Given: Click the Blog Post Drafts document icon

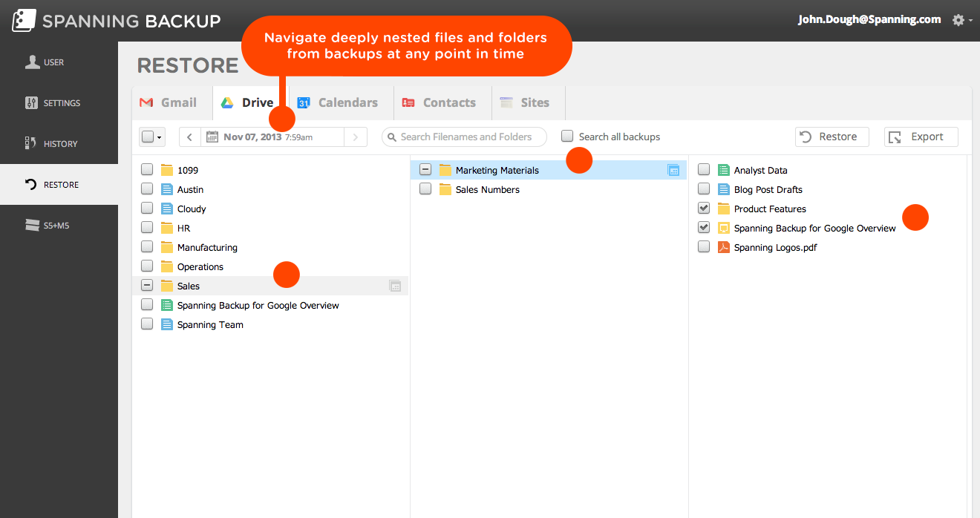Looking at the screenshot, I should 724,189.
